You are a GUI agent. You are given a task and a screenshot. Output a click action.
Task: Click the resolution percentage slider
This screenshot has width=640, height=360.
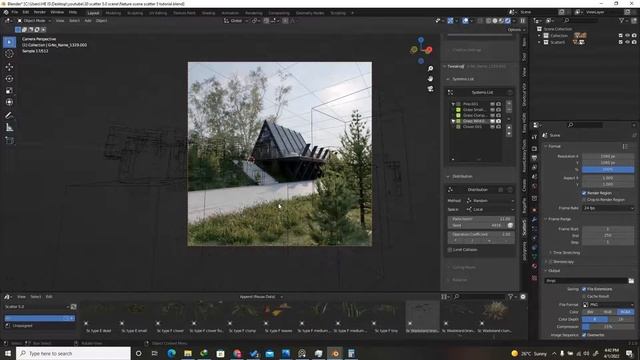(608, 169)
